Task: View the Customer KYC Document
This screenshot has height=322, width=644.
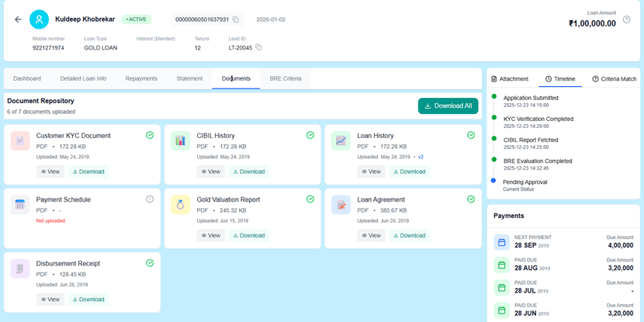Action: (50, 171)
